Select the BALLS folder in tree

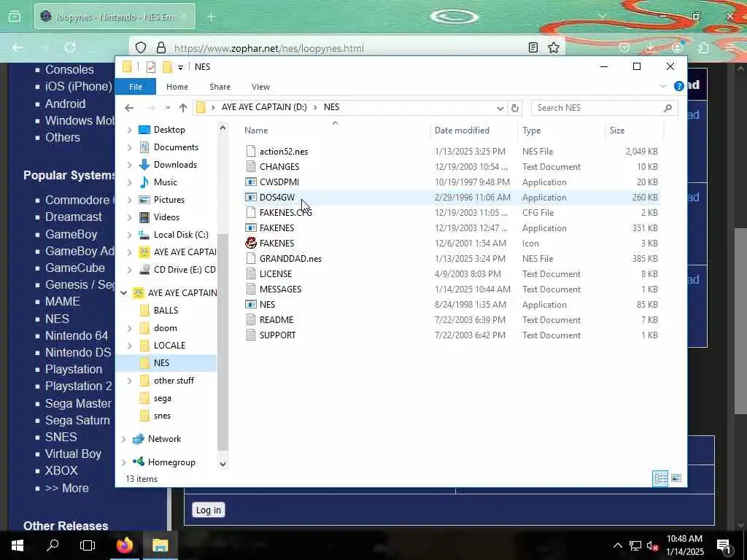pyautogui.click(x=166, y=311)
